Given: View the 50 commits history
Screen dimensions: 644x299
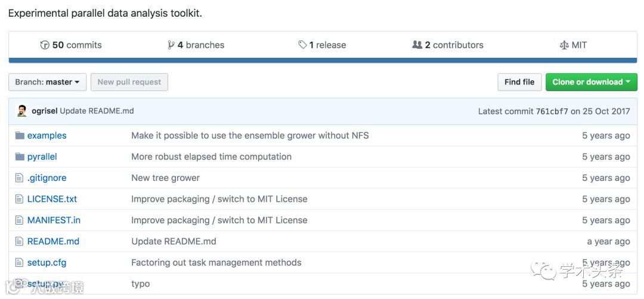Looking at the screenshot, I should [71, 45].
